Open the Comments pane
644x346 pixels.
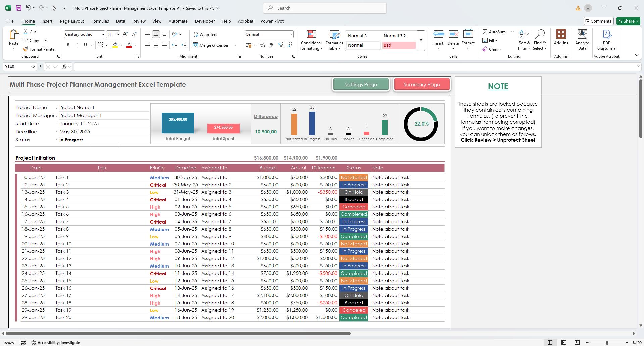click(x=599, y=21)
